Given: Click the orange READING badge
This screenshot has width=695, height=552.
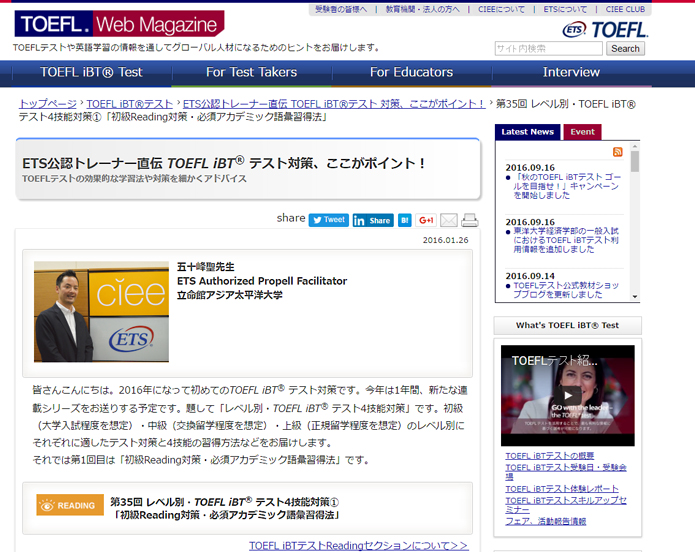Looking at the screenshot, I should tap(70, 505).
